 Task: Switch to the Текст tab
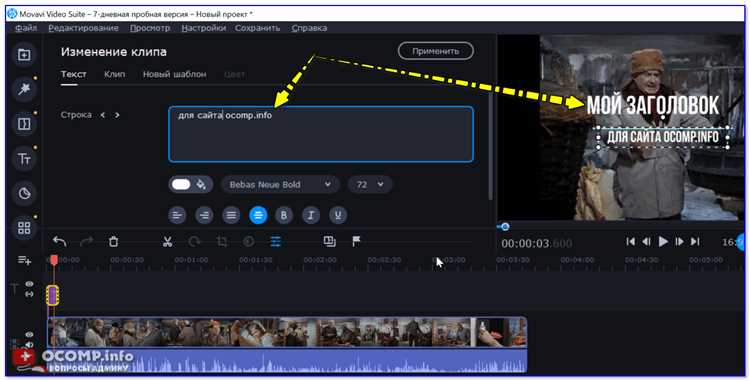[x=74, y=74]
